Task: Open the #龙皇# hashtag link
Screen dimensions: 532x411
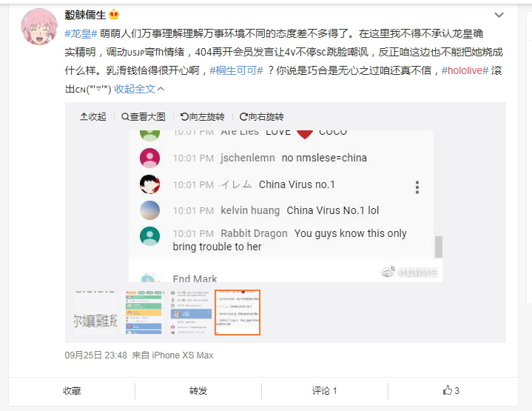Action: pyautogui.click(x=81, y=33)
